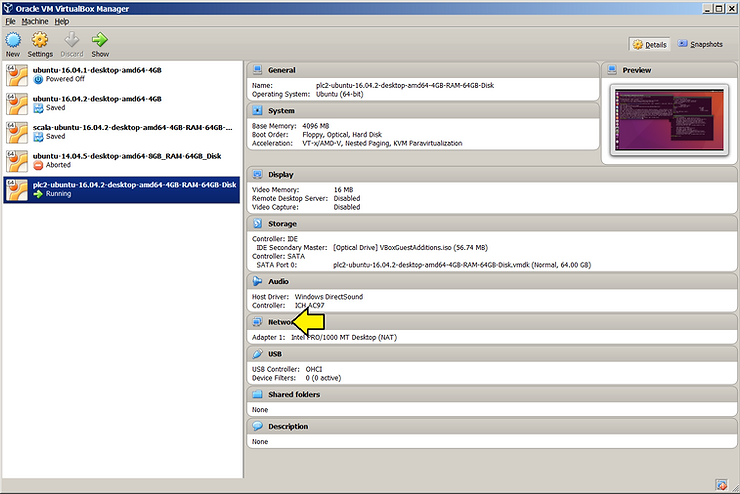Click the VM preview thumbnail
The image size is (740, 494).
[671, 119]
